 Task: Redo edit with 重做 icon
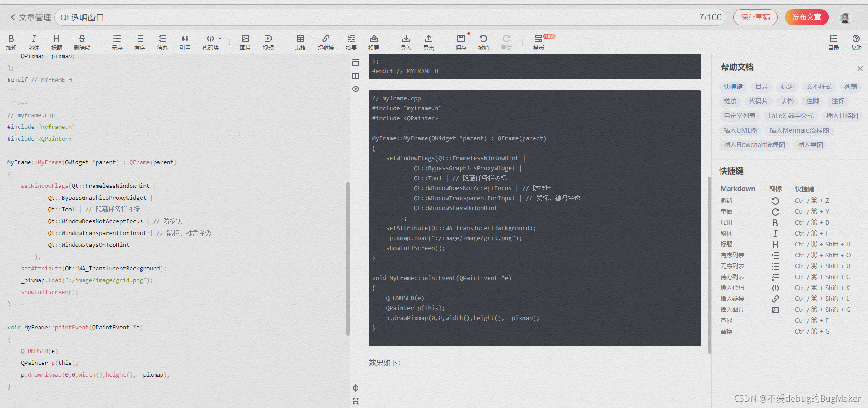[x=506, y=42]
